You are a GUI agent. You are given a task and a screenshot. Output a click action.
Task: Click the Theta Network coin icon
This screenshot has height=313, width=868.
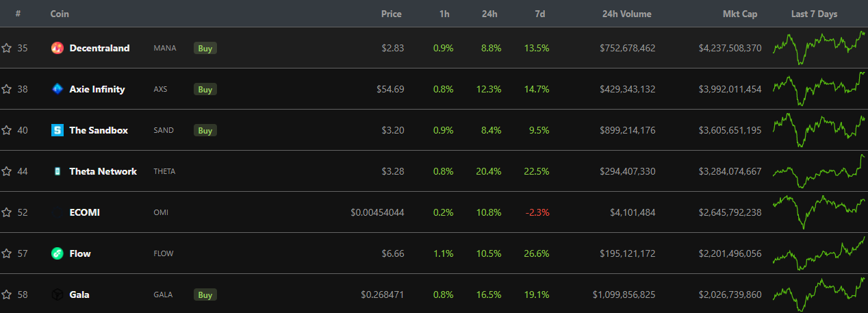tap(58, 171)
